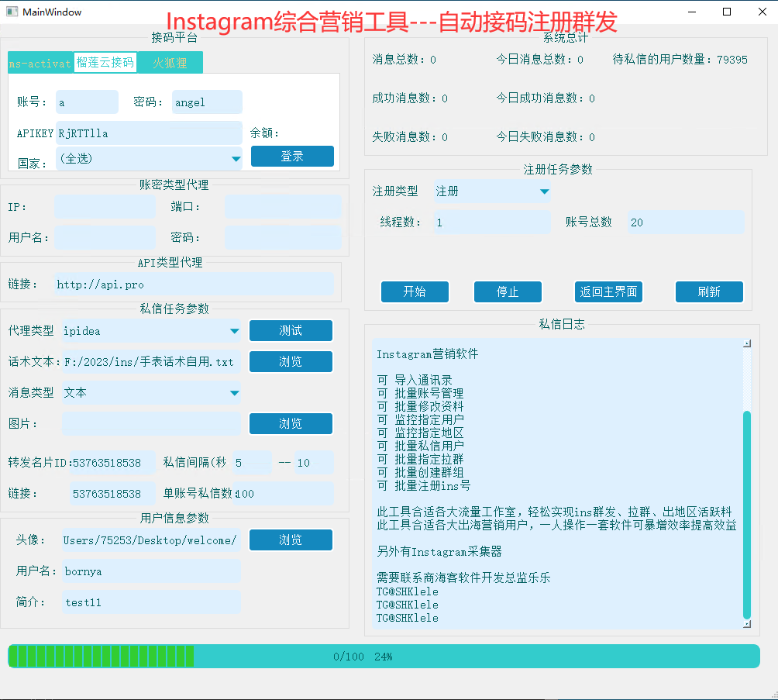Click the 返回主界面 button
The image size is (778, 700).
click(x=608, y=292)
